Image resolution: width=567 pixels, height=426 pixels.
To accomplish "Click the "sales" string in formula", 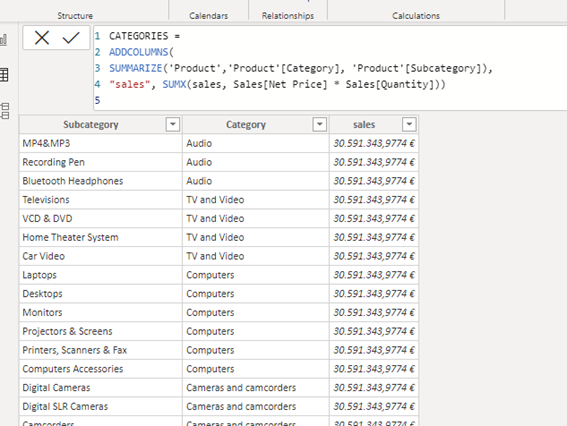I will pyautogui.click(x=129, y=84).
